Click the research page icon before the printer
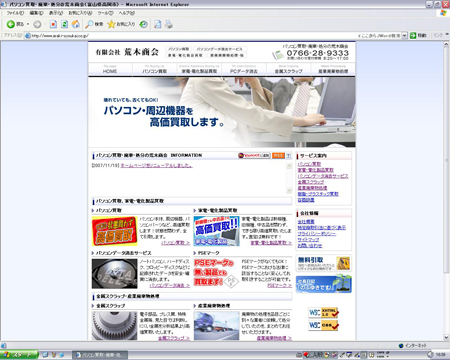The height and width of the screenshot is (360, 450). (158, 24)
